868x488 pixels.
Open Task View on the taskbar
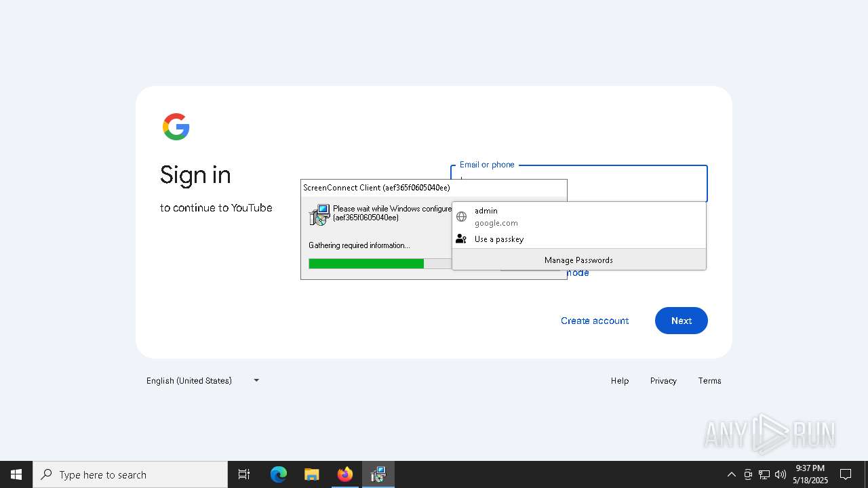(244, 474)
